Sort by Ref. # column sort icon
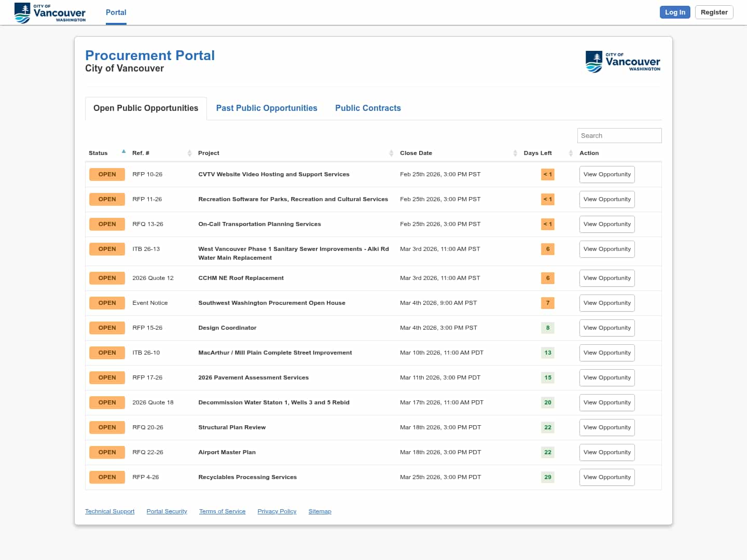Screen dimensions: 747x560 point(189,153)
